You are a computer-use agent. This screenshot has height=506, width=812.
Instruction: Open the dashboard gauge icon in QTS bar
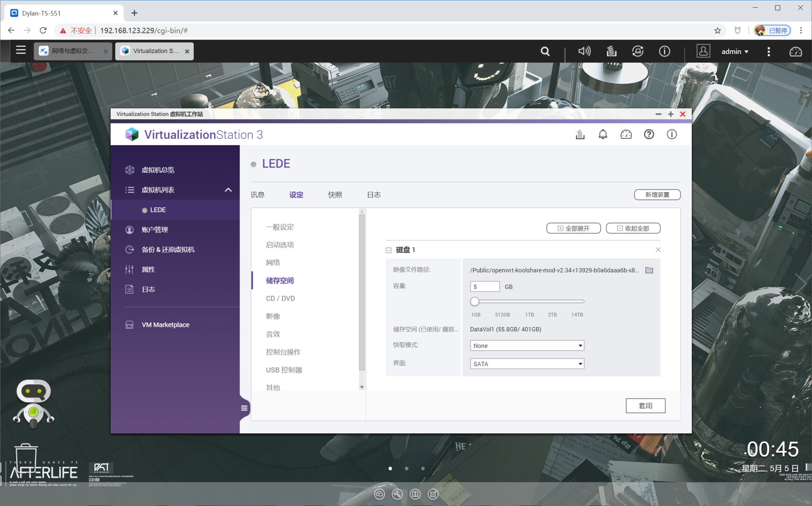click(796, 52)
